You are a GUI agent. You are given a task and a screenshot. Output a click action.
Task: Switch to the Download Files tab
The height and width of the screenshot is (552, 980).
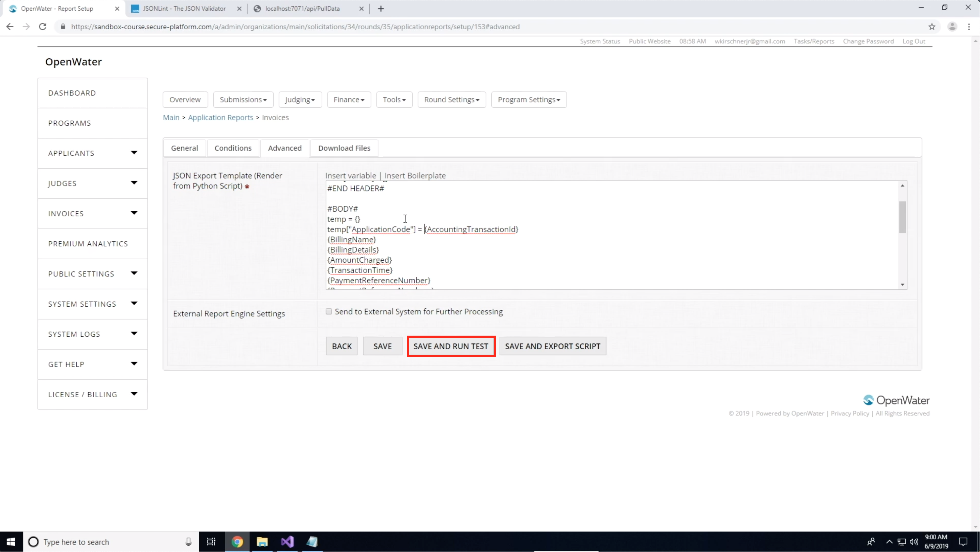click(x=344, y=148)
